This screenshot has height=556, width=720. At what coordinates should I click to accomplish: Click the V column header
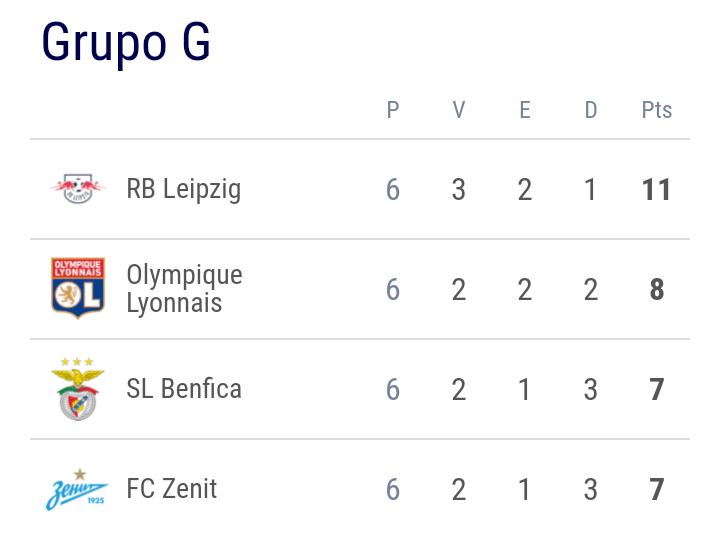tap(459, 110)
